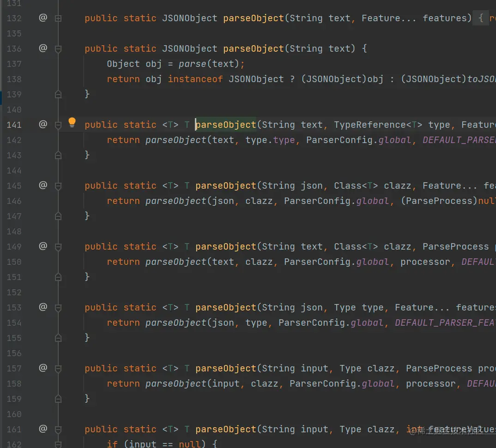This screenshot has width=496, height=448.
Task: Collapse the method starting on line 153
Action: click(x=58, y=308)
